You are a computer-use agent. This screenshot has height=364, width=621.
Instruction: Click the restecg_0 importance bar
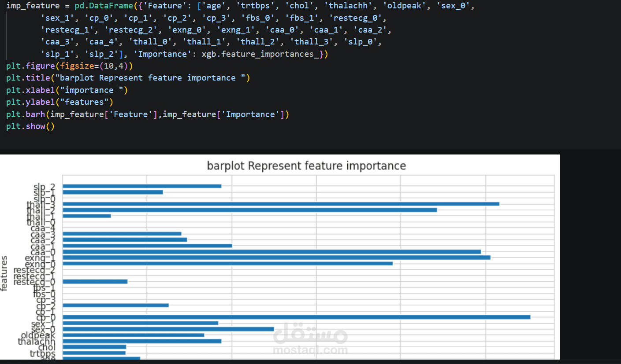[x=95, y=281]
